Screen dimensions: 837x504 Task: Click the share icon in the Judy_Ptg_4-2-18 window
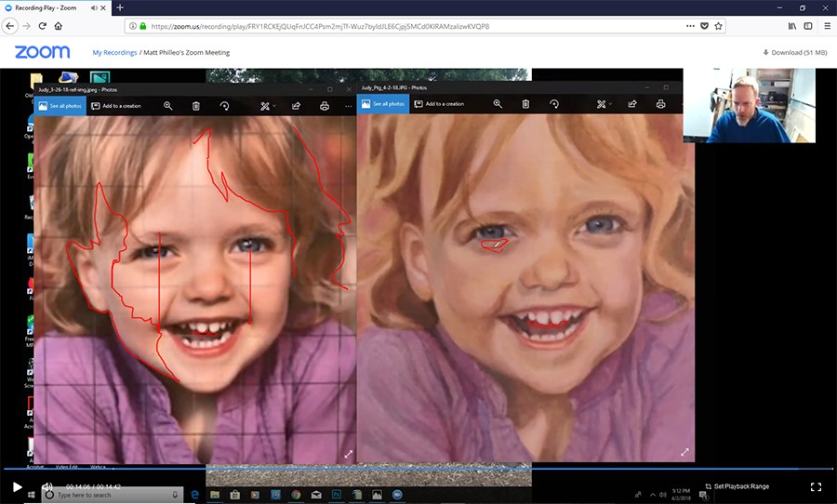tap(632, 104)
